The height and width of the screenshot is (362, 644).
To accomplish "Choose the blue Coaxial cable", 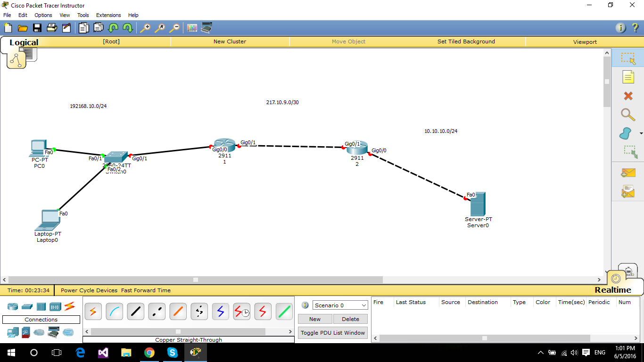I will (x=220, y=312).
